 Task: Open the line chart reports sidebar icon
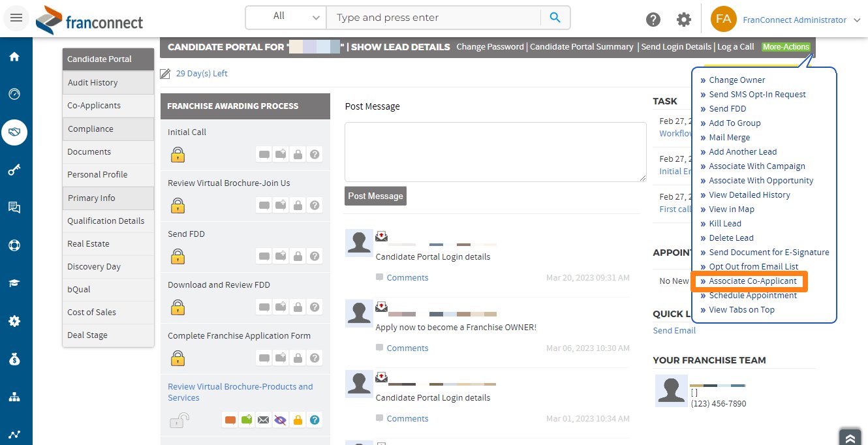pyautogui.click(x=14, y=435)
